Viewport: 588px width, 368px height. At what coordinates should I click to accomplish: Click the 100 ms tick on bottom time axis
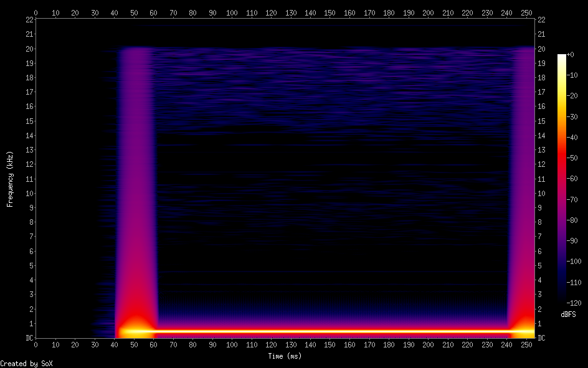(232, 344)
